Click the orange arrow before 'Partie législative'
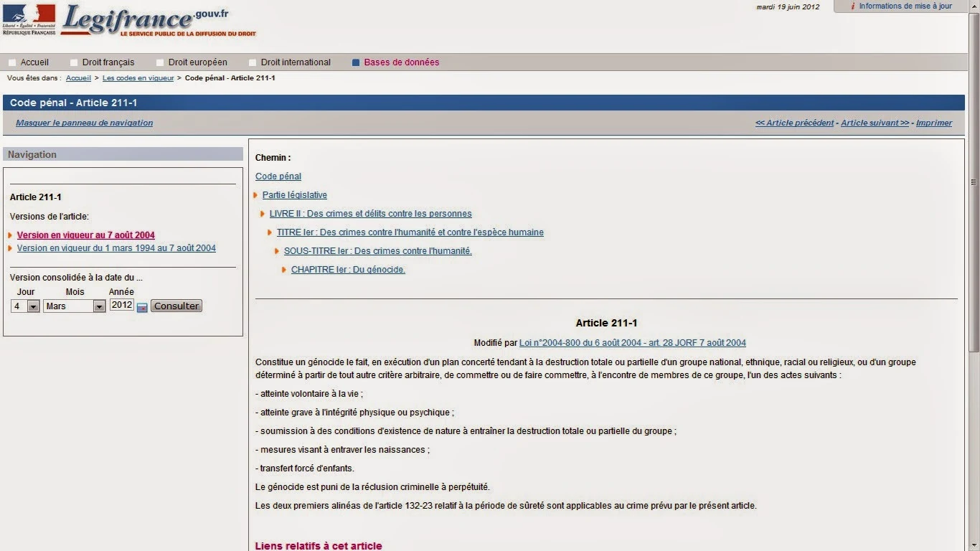980x551 pixels. point(255,195)
